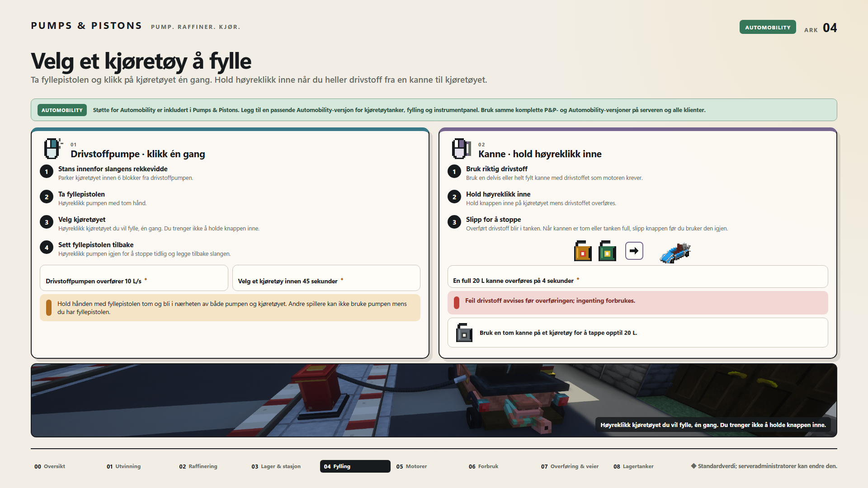Image resolution: width=868 pixels, height=488 pixels.
Task: Click the left-click mouse icon beside Drivstoffpumpe heading
Action: [52, 149]
